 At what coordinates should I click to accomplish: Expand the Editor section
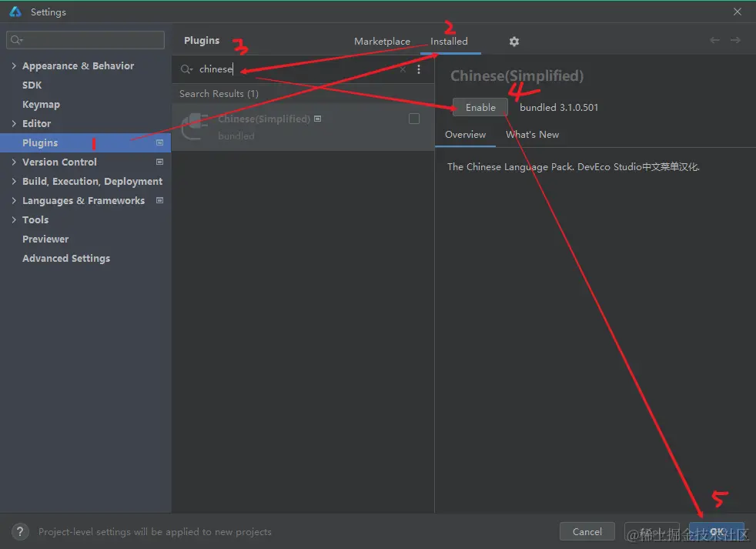(x=14, y=123)
